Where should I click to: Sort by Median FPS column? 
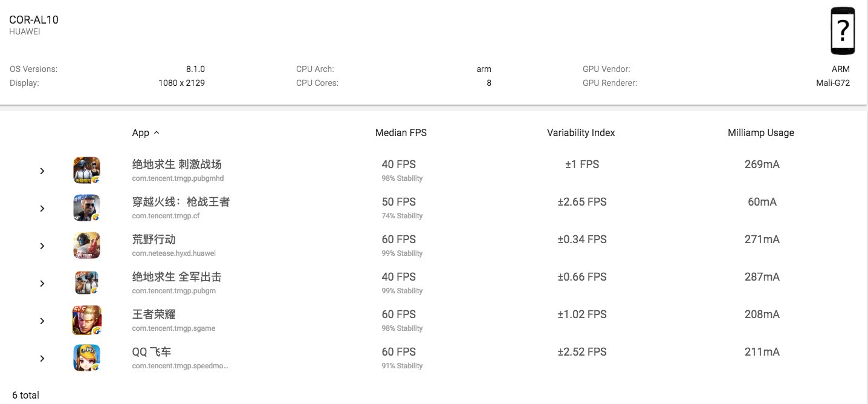tap(401, 132)
